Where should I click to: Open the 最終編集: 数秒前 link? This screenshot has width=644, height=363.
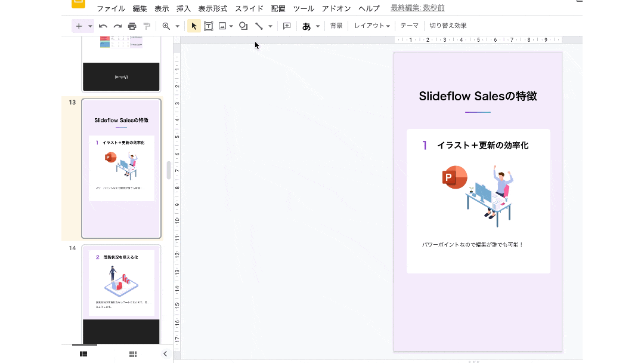tap(417, 8)
